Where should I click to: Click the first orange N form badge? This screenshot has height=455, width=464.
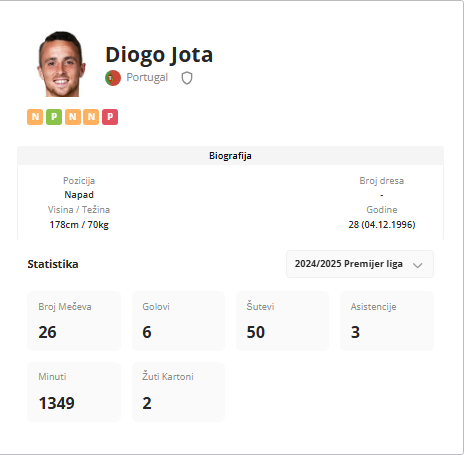point(35,117)
